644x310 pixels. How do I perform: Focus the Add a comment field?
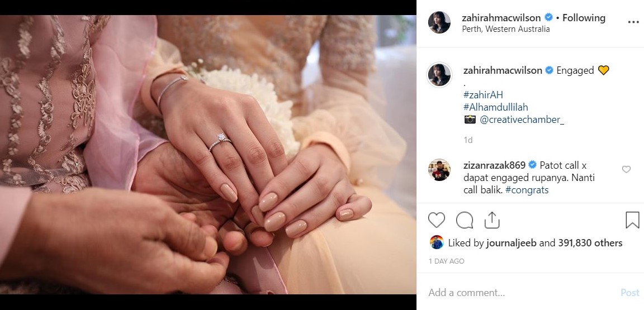[x=522, y=292]
